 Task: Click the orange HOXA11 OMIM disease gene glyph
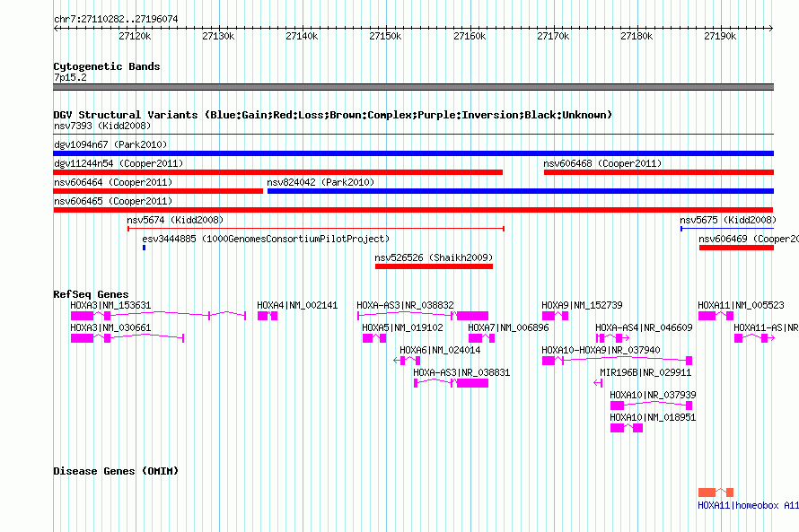716,493
